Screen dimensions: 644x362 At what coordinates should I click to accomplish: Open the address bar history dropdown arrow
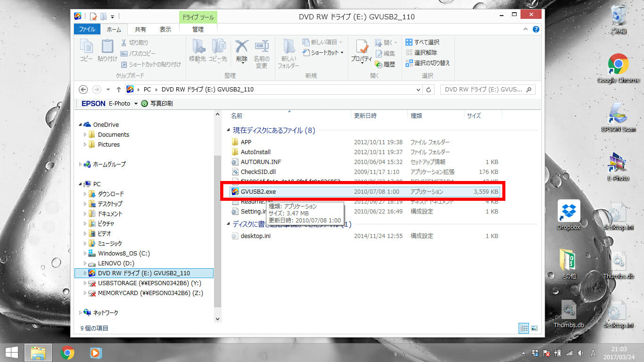[x=419, y=90]
